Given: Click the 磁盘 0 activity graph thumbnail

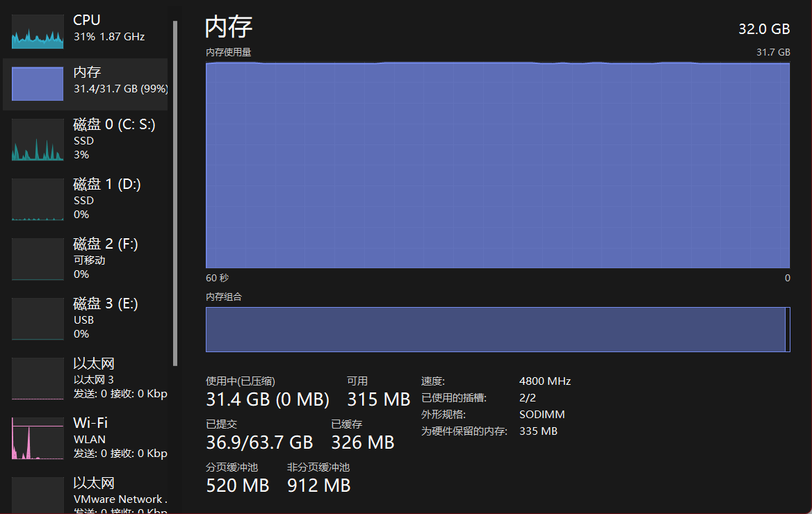Looking at the screenshot, I should coord(38,140).
